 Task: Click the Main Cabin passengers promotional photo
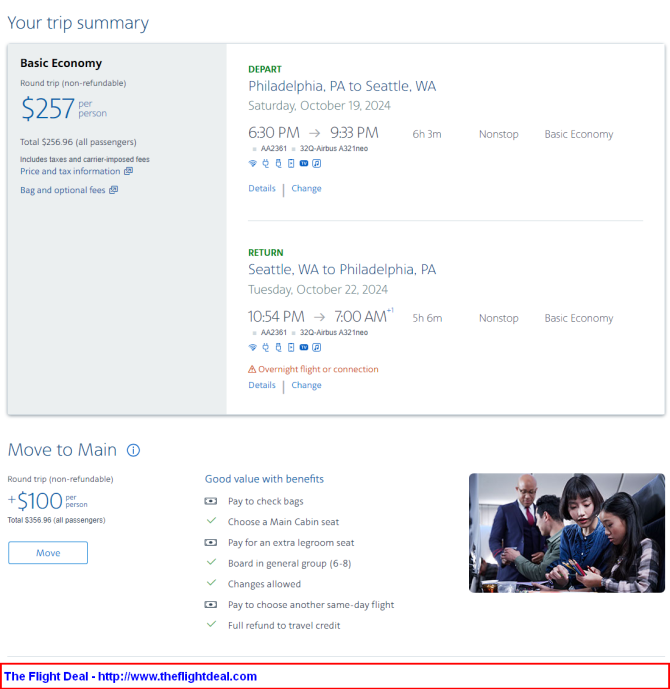567,533
